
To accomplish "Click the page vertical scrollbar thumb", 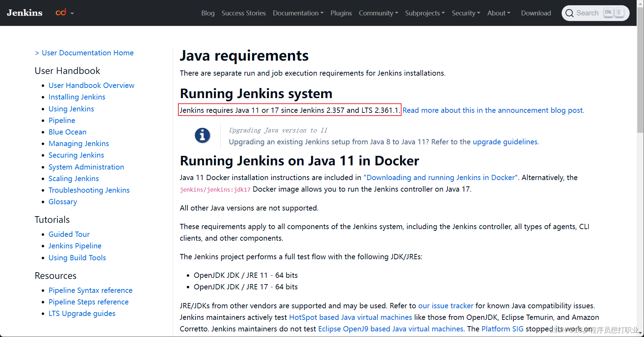I will [x=640, y=70].
